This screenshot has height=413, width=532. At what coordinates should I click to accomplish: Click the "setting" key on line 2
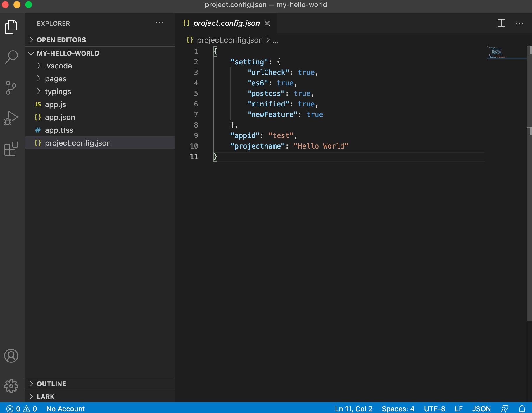coord(249,62)
